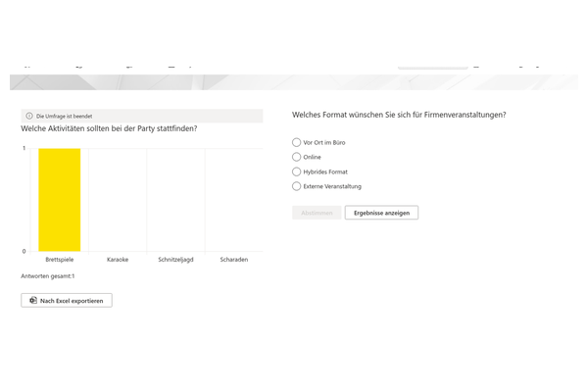Click the 'Welche Aktivitäten sollten bei der Party' question
588x392 pixels.
coord(109,128)
